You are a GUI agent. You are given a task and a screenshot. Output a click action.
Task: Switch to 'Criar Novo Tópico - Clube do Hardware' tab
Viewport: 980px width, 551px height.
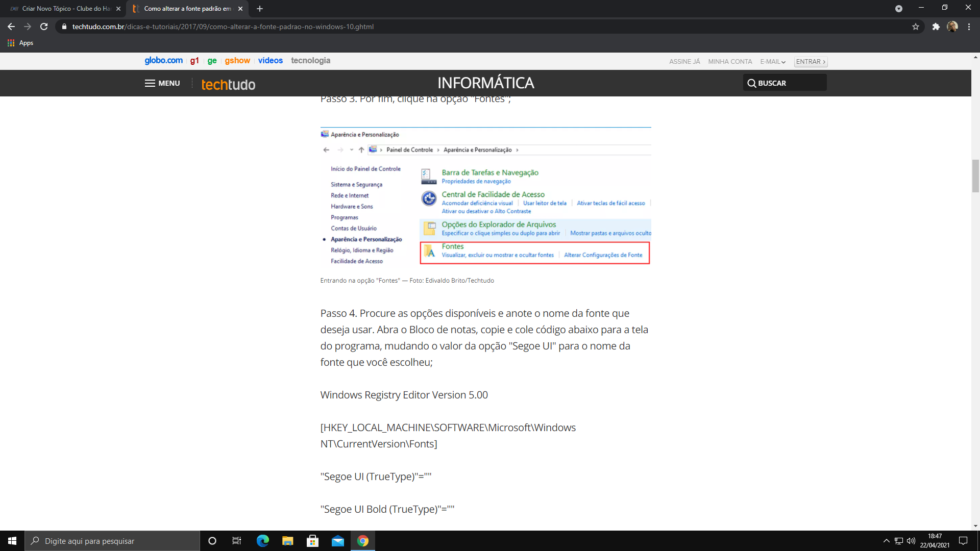tap(62, 9)
